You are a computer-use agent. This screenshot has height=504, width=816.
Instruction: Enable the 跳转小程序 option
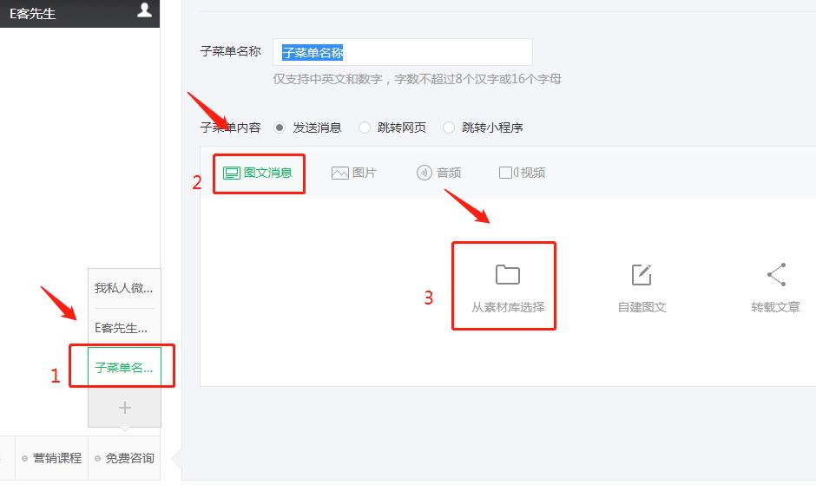pos(448,127)
